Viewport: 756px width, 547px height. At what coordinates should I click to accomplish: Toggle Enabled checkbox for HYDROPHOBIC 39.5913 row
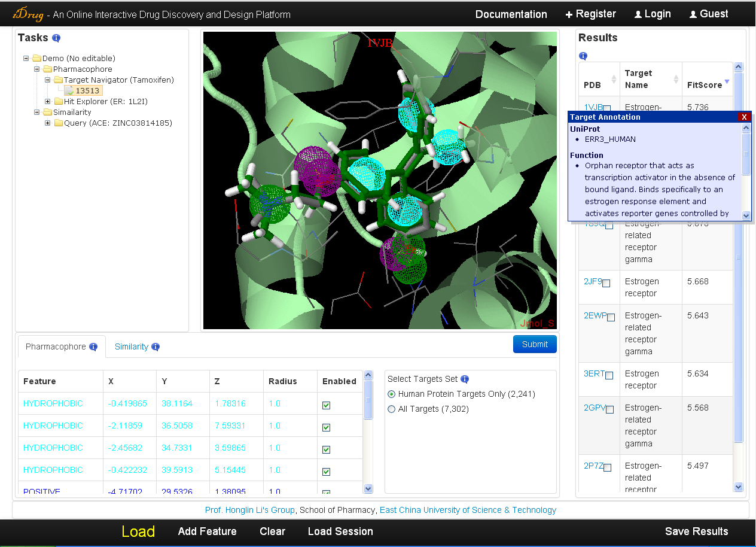326,472
